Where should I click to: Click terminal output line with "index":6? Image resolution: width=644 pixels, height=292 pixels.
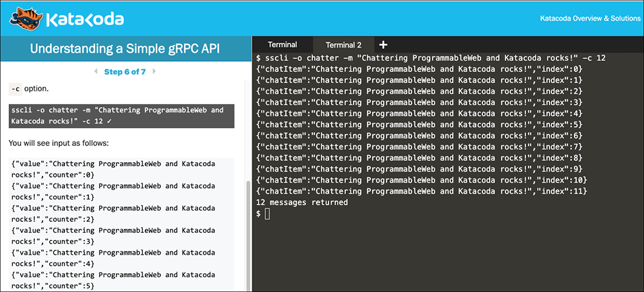(x=419, y=135)
